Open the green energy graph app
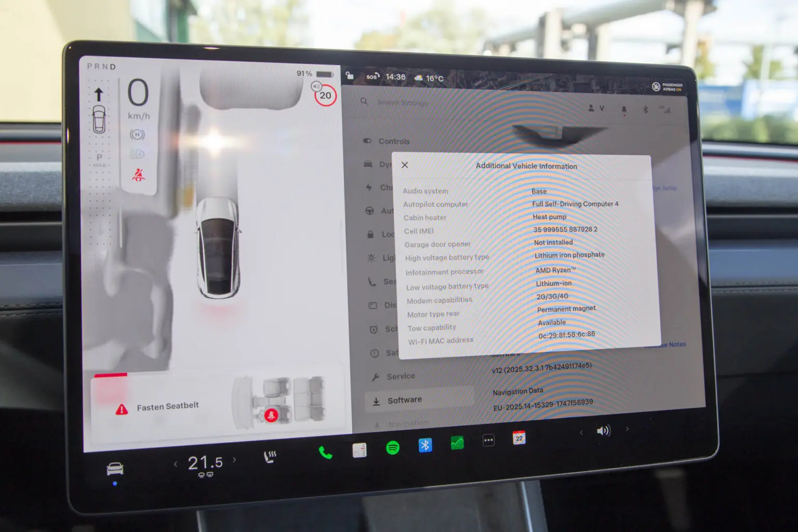Image resolution: width=798 pixels, height=532 pixels. click(x=457, y=443)
